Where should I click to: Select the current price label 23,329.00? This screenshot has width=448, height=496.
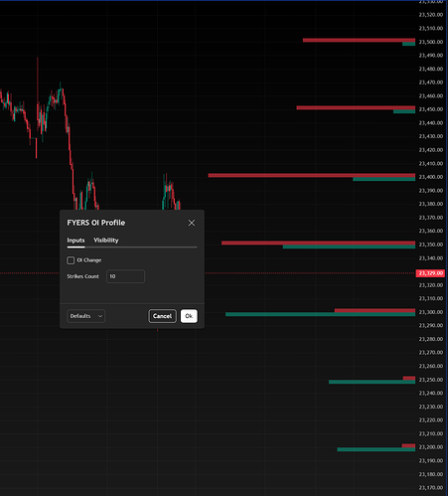(x=430, y=273)
